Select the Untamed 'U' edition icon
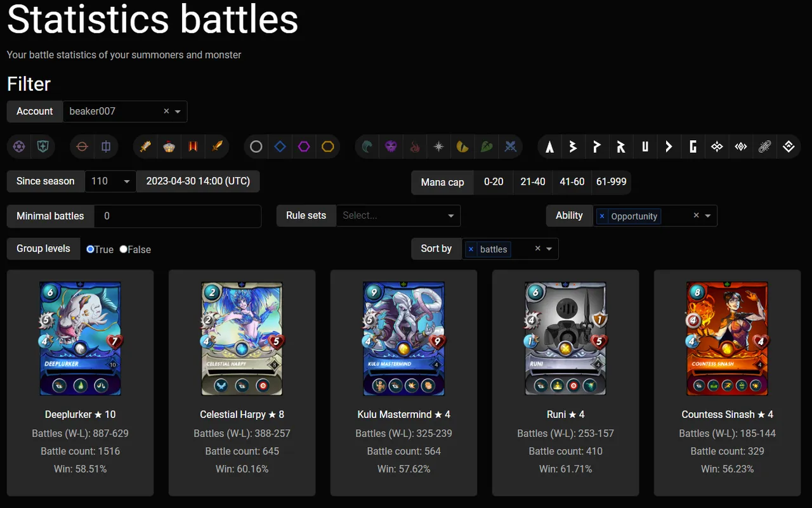Screen dimensions: 812x508 pos(645,147)
